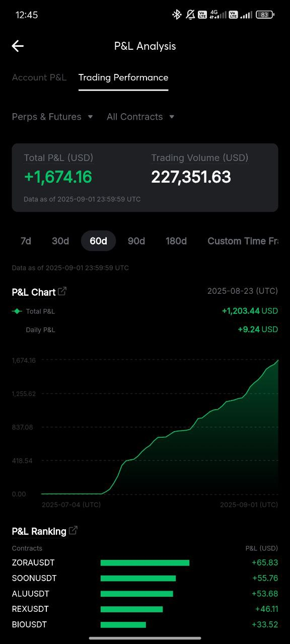Open the SOONUSDT contract row
This screenshot has height=644, width=290.
145,578
